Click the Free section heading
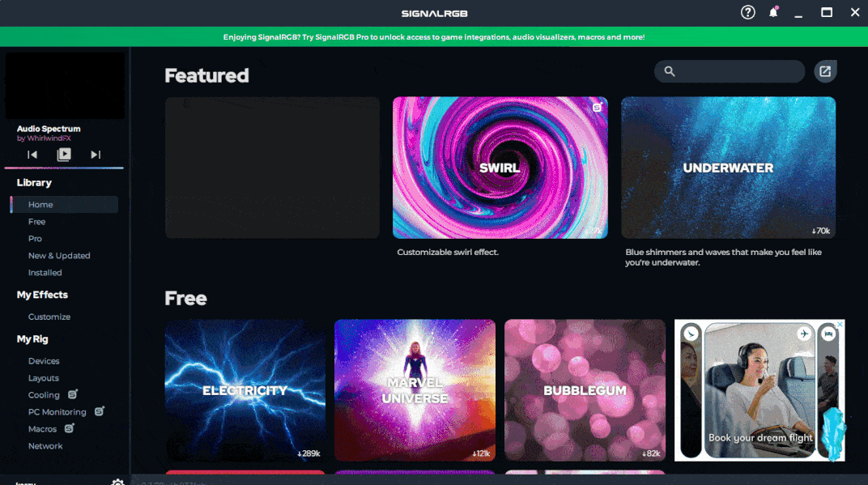This screenshot has width=868, height=485. [x=185, y=299]
